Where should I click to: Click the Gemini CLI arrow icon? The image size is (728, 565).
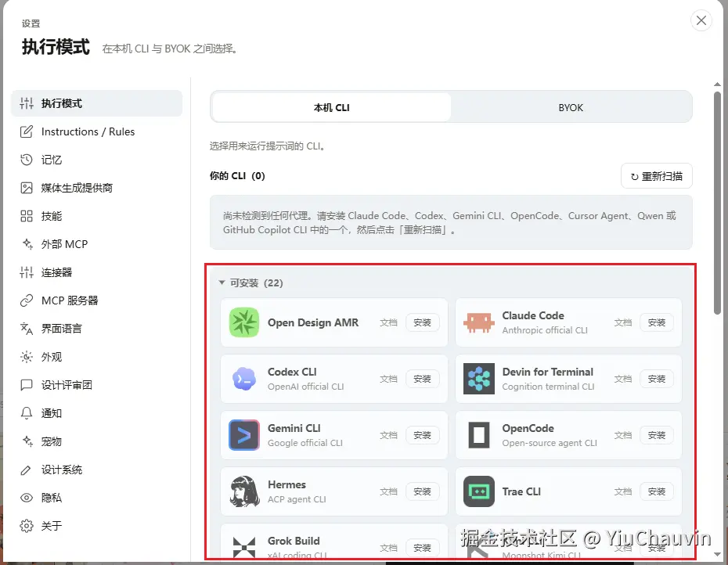(244, 435)
